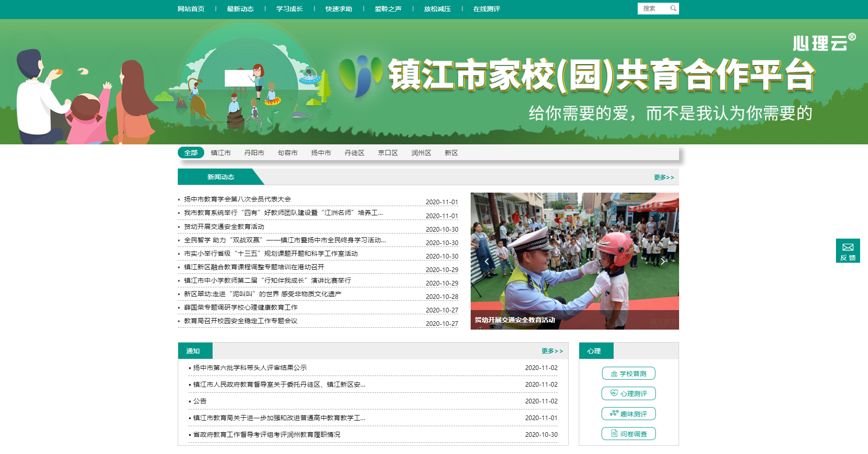
Task: Advance carousel using right arrow
Action: coord(663,261)
